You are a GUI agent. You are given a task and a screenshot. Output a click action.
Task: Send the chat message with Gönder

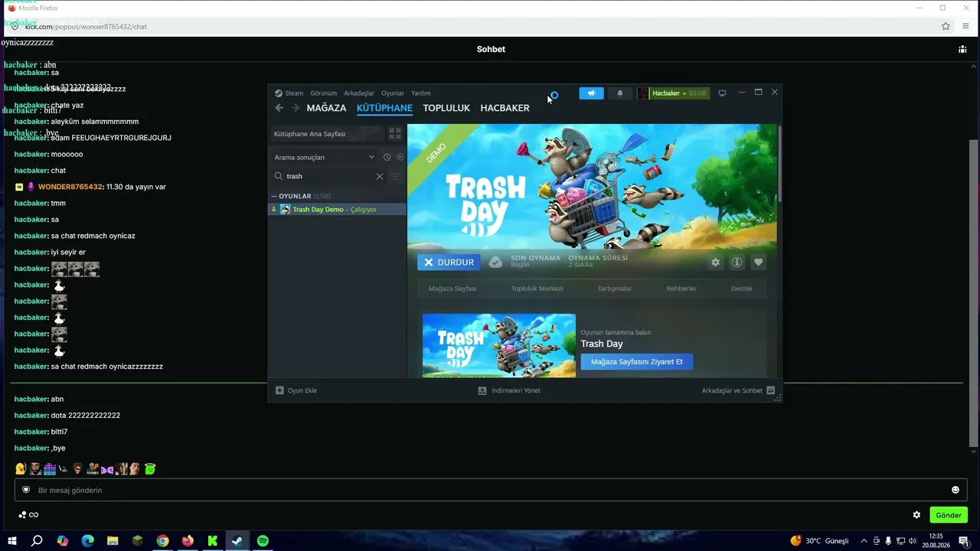tap(949, 515)
